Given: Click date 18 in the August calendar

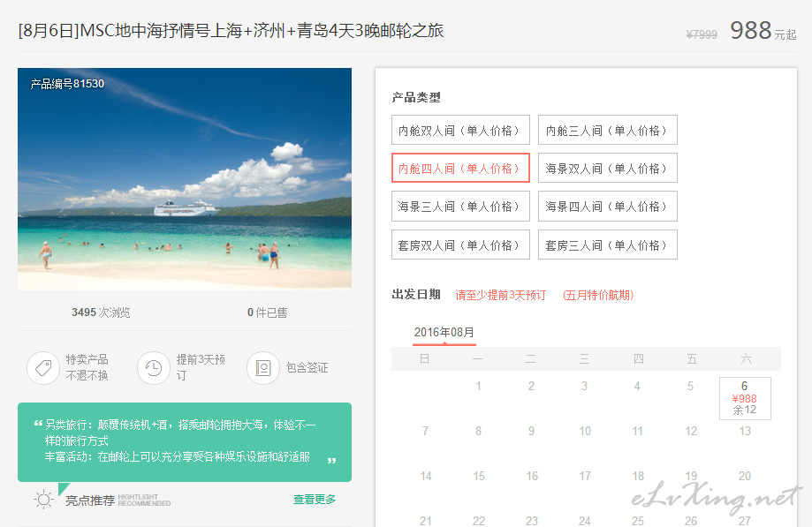Looking at the screenshot, I should tap(638, 477).
